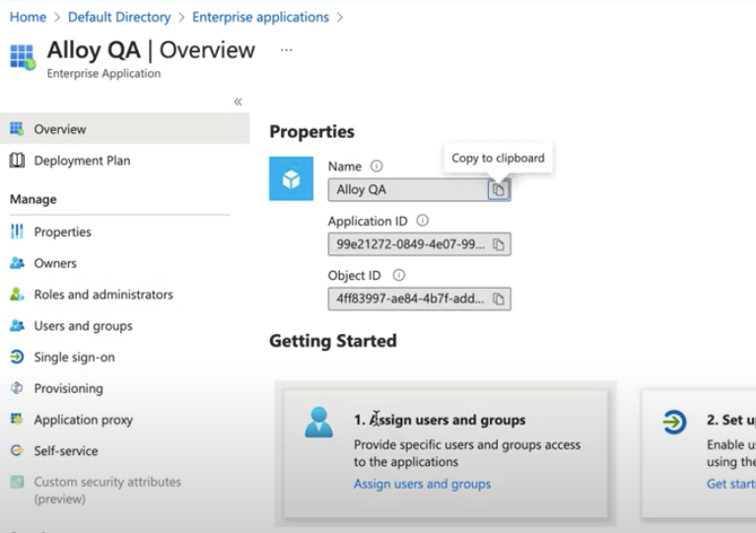
Task: Open the more options ellipsis next to Overview
Action: pos(287,49)
